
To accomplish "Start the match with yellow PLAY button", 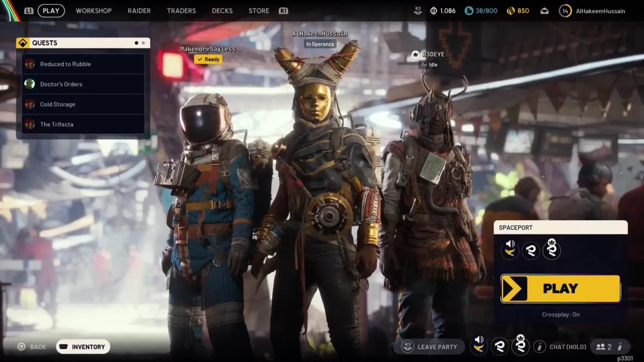I will (560, 289).
